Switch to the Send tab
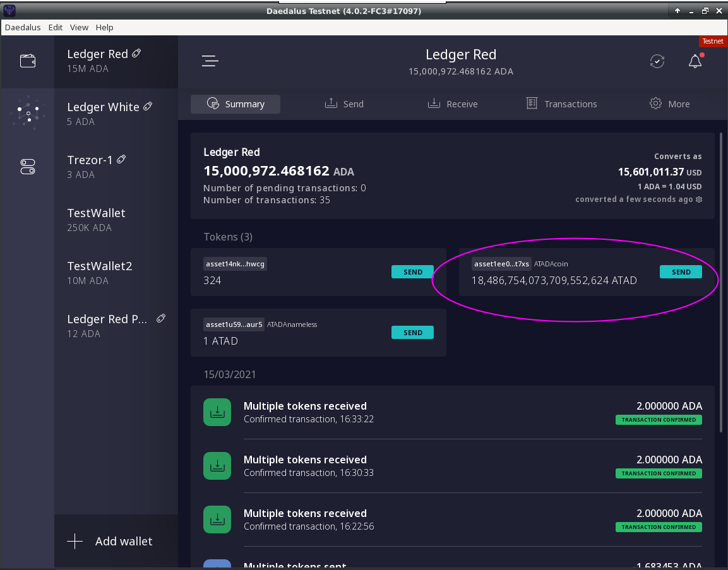 [344, 104]
